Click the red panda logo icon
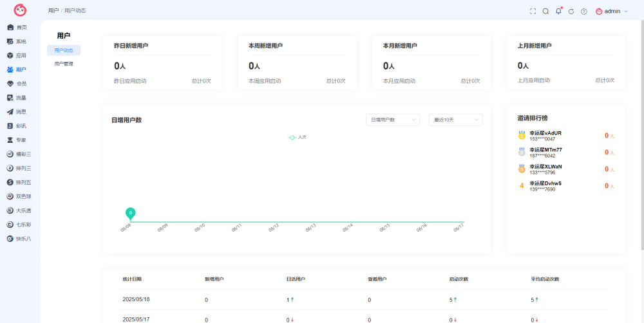Viewport: 644px width, 323px height. pyautogui.click(x=20, y=10)
